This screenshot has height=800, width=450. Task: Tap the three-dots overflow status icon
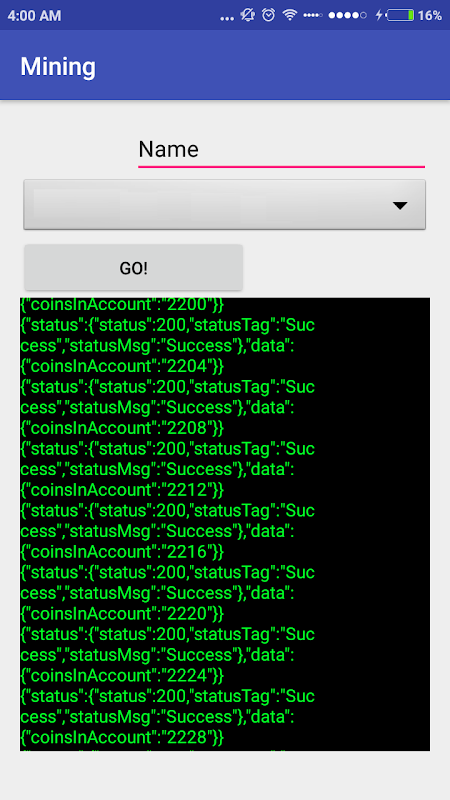point(227,18)
